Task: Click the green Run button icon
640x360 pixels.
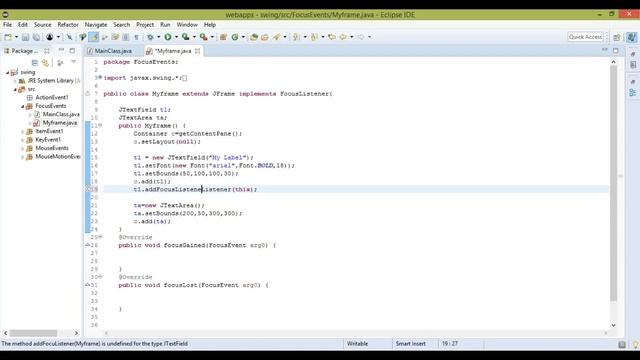Action: coord(168,37)
